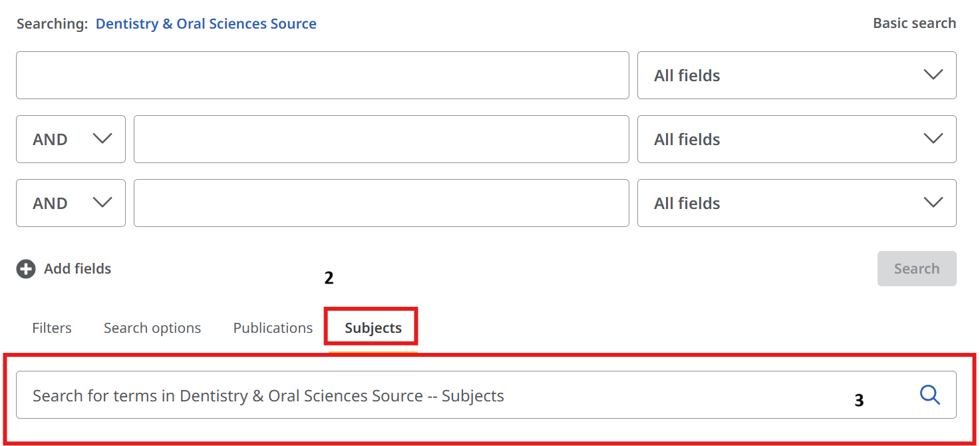
Task: Open the first All fields dropdown
Action: (x=796, y=75)
